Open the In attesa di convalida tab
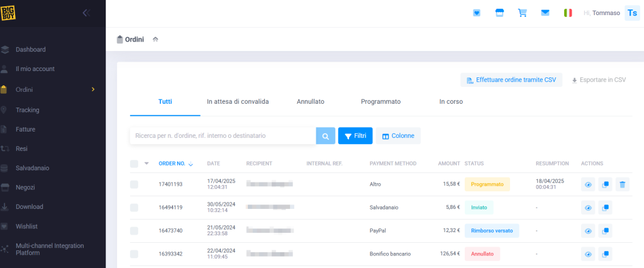 point(238,101)
